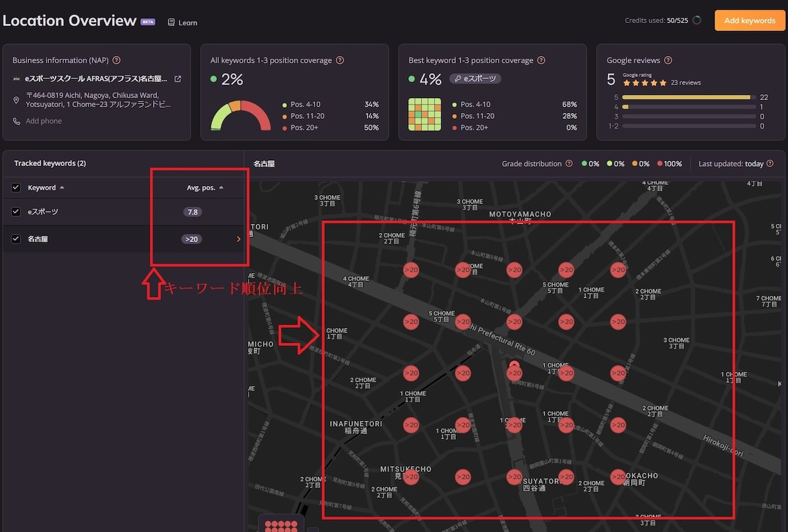Click the business location pin on map

(x=515, y=367)
